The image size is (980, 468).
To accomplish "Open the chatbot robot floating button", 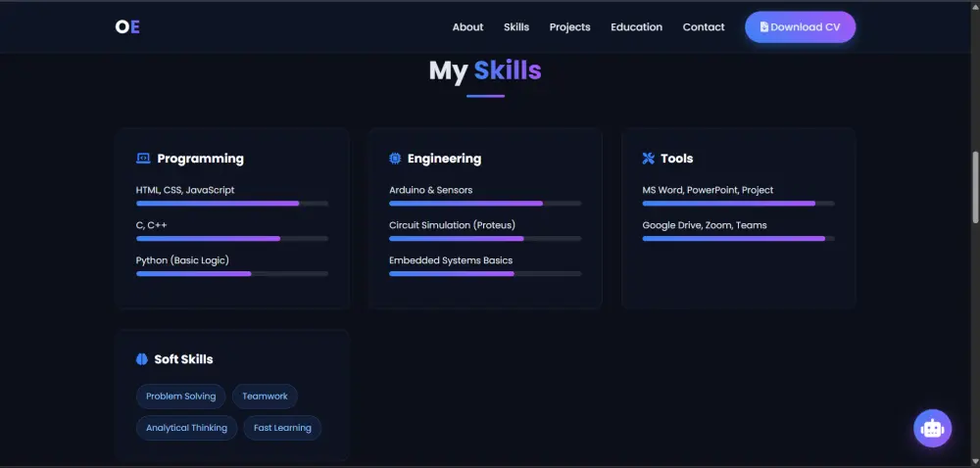I will (933, 428).
